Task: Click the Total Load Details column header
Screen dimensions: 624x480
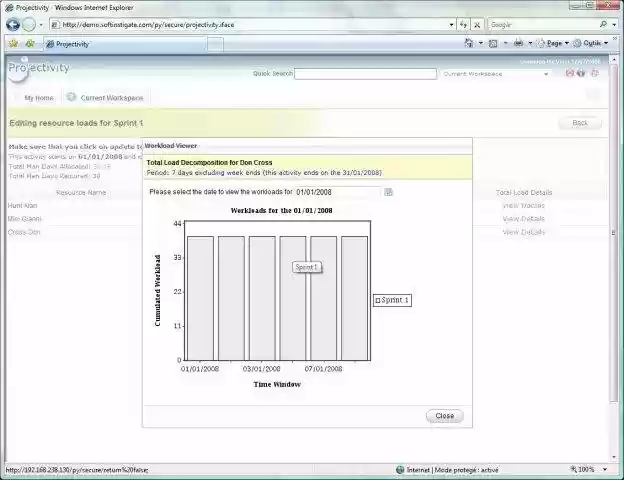Action: 524,193
